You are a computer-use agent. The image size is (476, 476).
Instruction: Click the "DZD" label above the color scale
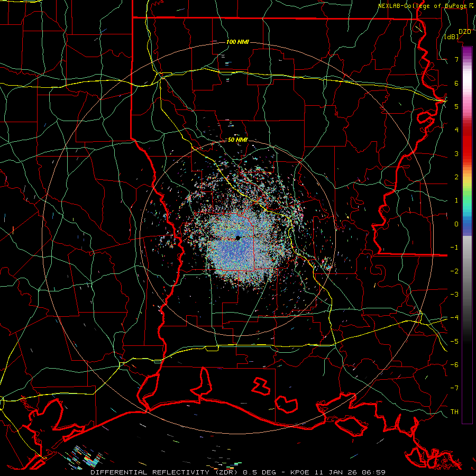coord(464,32)
